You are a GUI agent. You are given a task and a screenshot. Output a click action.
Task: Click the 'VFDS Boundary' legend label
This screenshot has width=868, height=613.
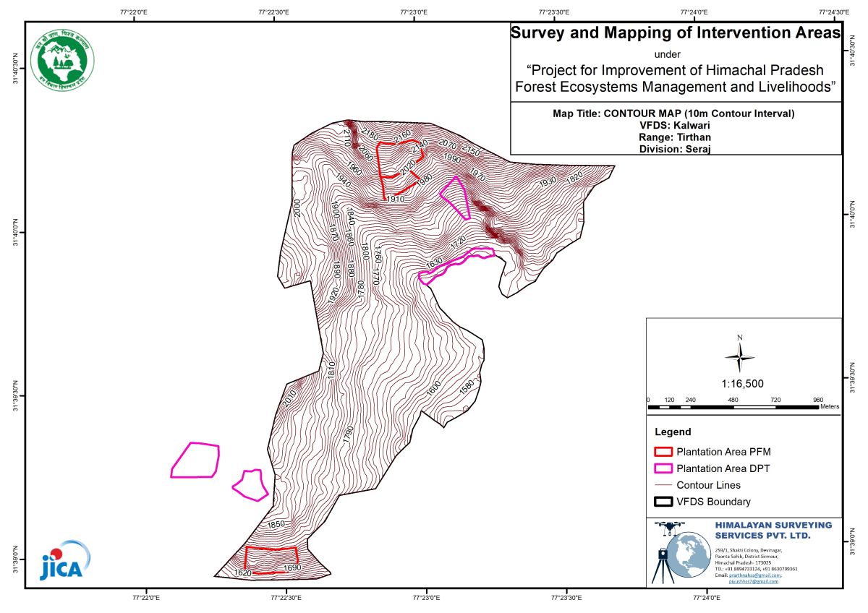713,502
